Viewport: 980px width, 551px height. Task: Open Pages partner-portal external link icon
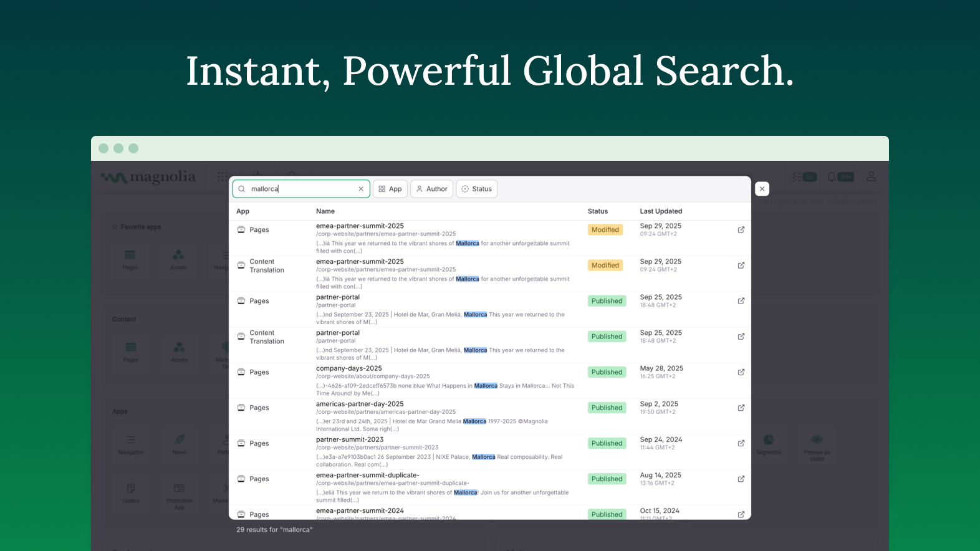(x=741, y=301)
